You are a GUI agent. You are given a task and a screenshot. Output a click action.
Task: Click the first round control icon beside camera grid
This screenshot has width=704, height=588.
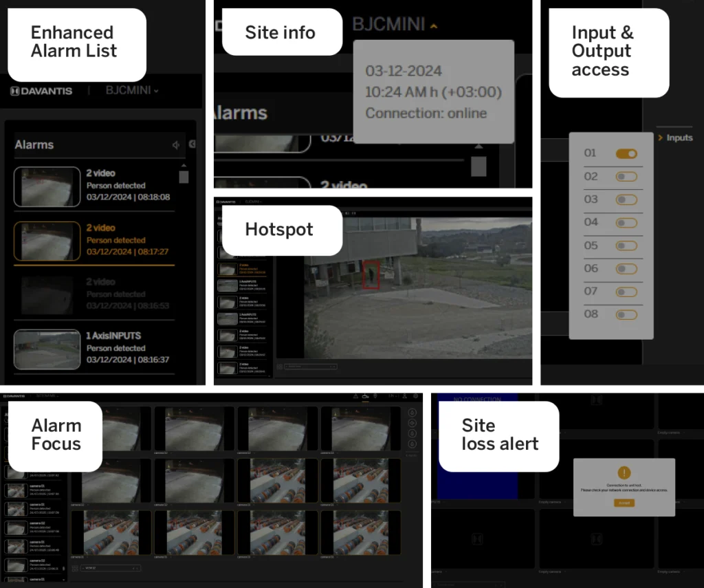pos(412,413)
